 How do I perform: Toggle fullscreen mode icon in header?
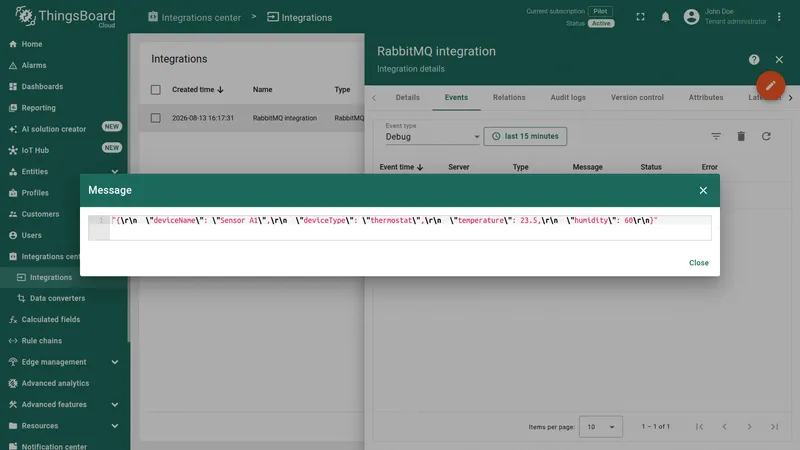[640, 17]
